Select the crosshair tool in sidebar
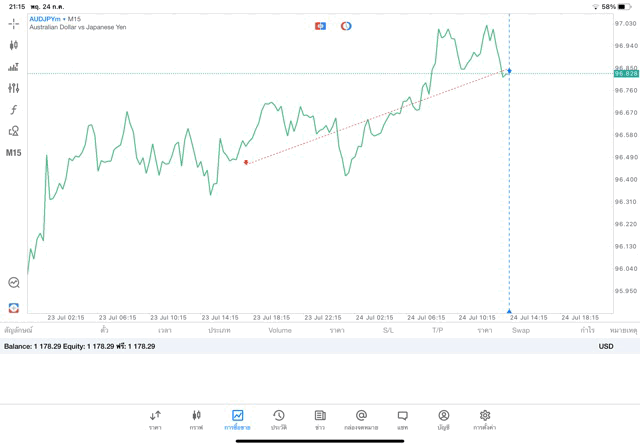Screen dimensions: 640x447 tap(13, 24)
